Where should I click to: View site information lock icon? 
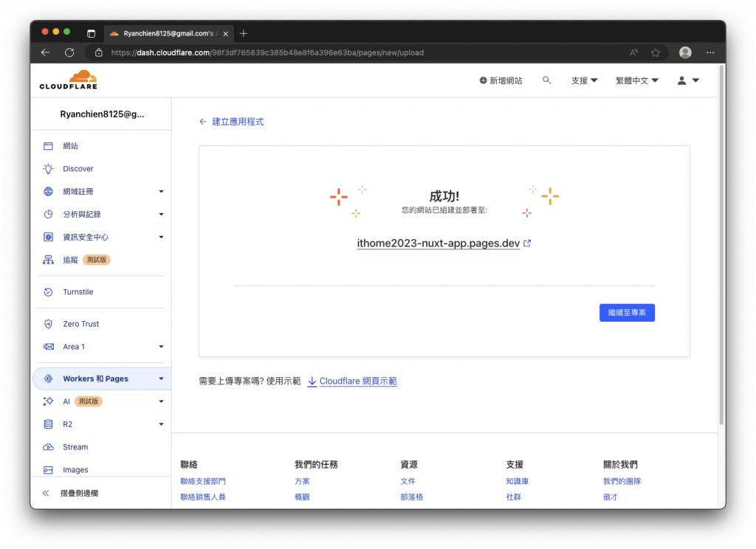99,52
